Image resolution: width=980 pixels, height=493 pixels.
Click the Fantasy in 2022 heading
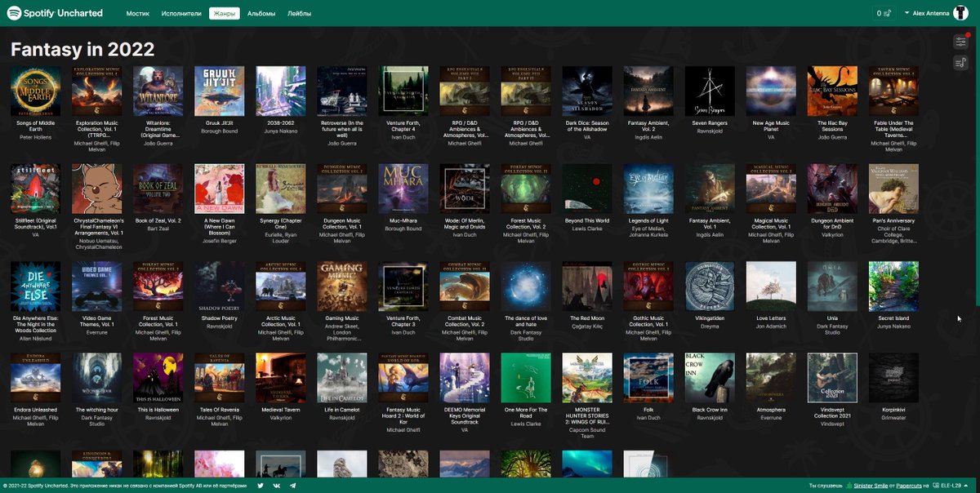tap(82, 49)
